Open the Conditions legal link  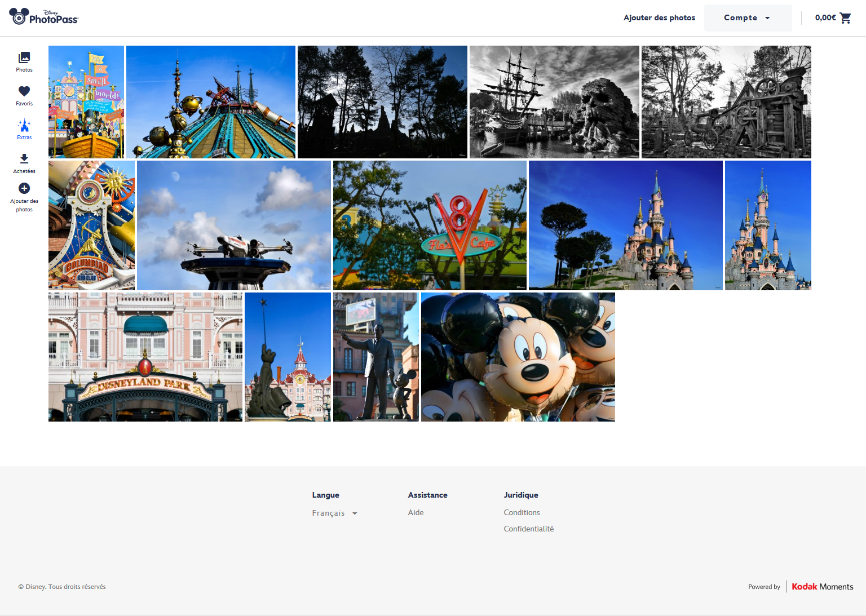coord(522,512)
